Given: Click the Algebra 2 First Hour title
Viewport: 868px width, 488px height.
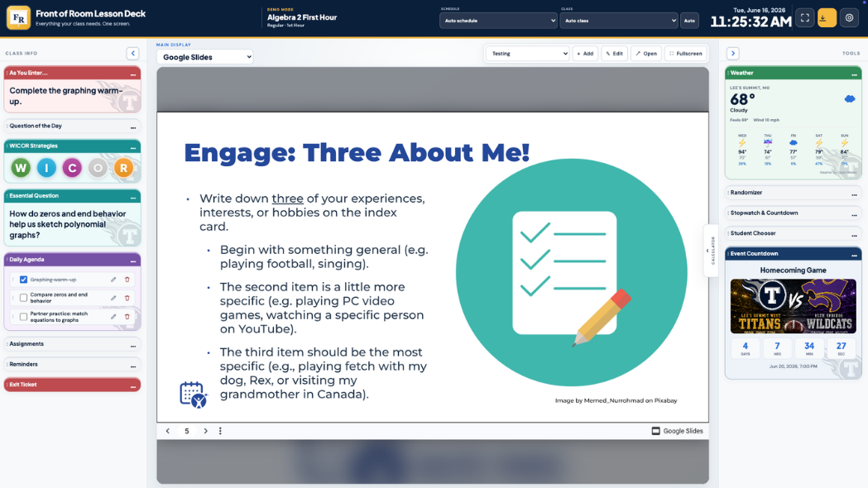Looking at the screenshot, I should tap(302, 17).
